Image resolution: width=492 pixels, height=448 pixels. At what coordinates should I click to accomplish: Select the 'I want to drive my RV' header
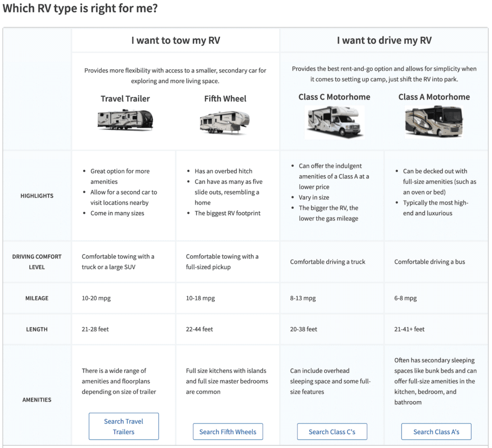click(384, 40)
